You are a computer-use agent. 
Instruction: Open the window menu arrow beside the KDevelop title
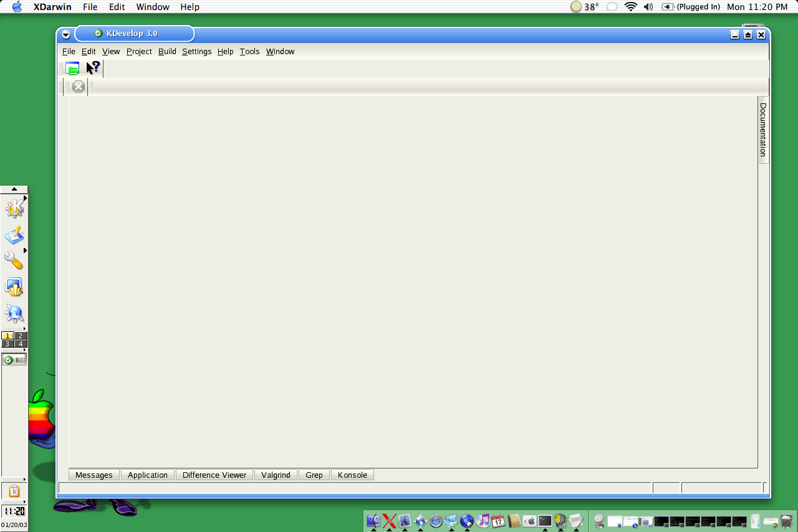click(x=66, y=35)
